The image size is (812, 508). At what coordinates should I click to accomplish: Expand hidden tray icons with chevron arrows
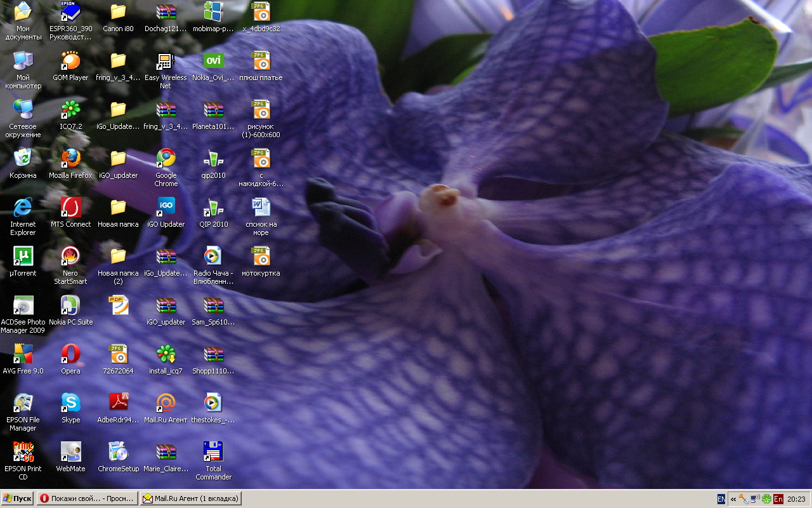point(733,499)
